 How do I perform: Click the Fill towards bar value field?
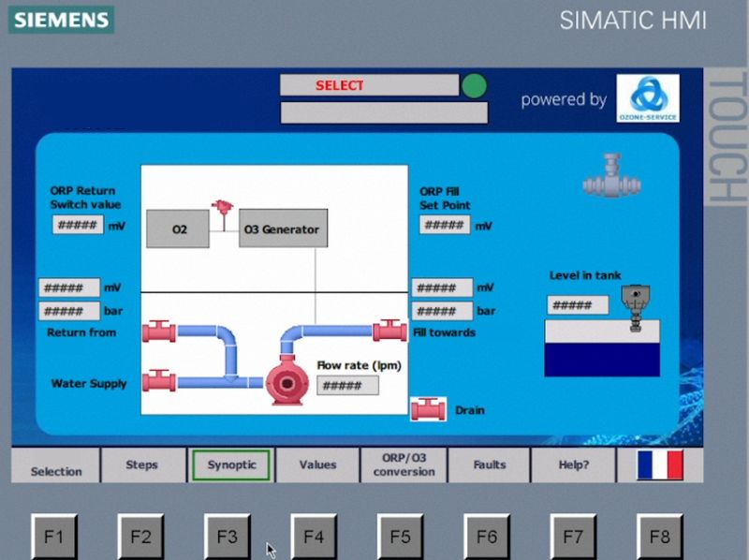(442, 311)
